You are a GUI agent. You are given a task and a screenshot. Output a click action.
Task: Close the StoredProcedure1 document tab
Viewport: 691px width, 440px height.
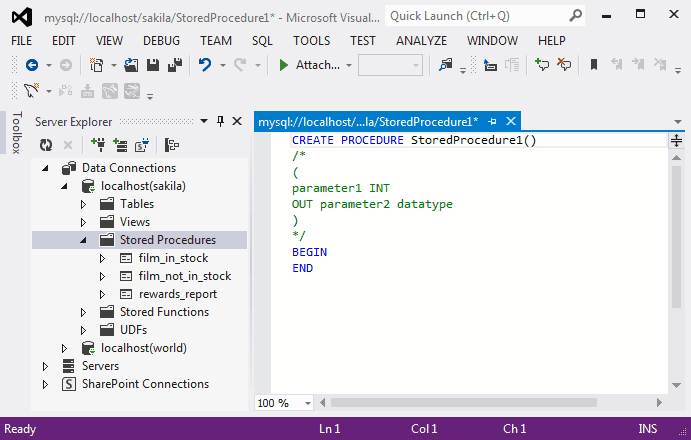tap(511, 121)
